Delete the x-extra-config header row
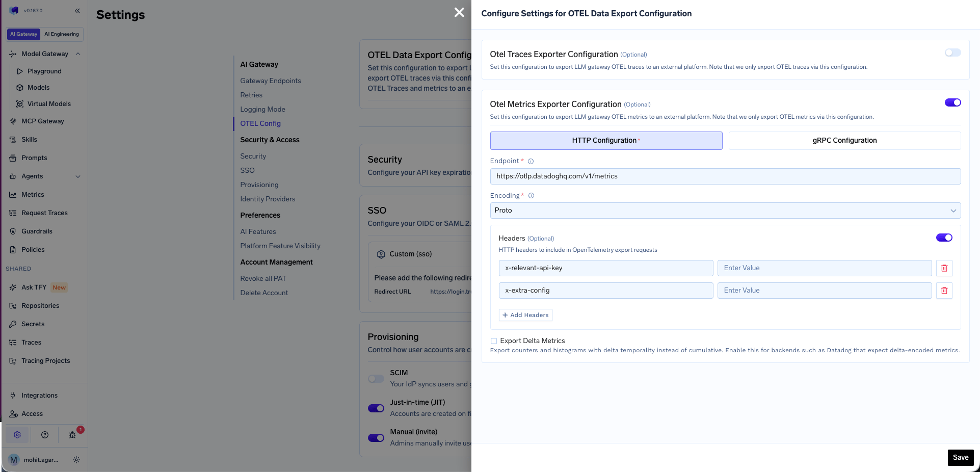The width and height of the screenshot is (980, 472). point(944,291)
